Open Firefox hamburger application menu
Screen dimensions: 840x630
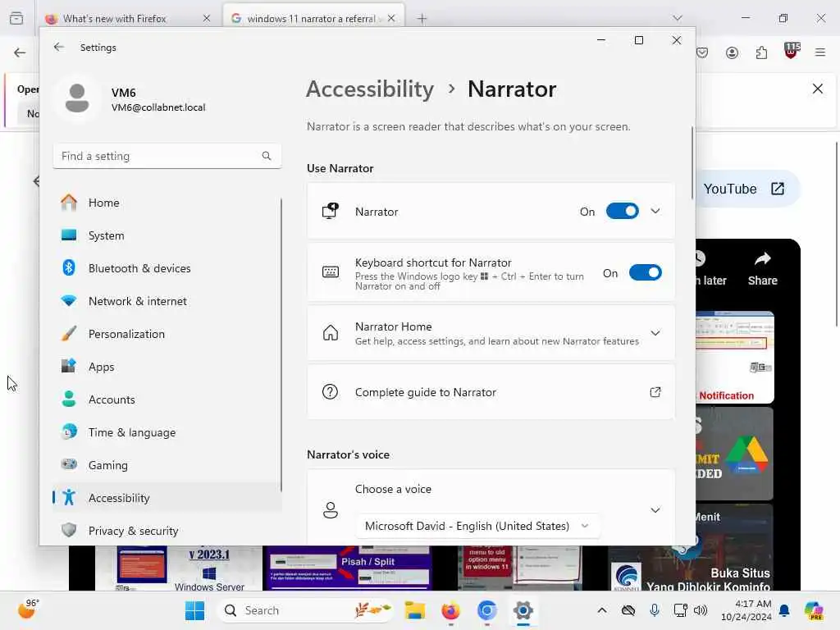click(819, 52)
